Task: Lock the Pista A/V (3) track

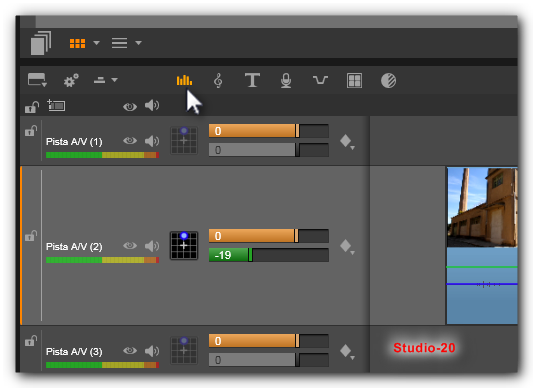Action: [x=31, y=341]
